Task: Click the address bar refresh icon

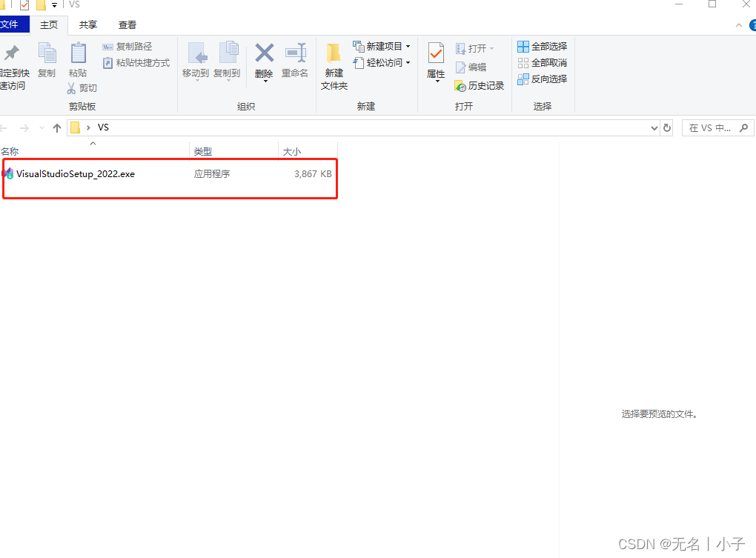Action: pos(667,127)
